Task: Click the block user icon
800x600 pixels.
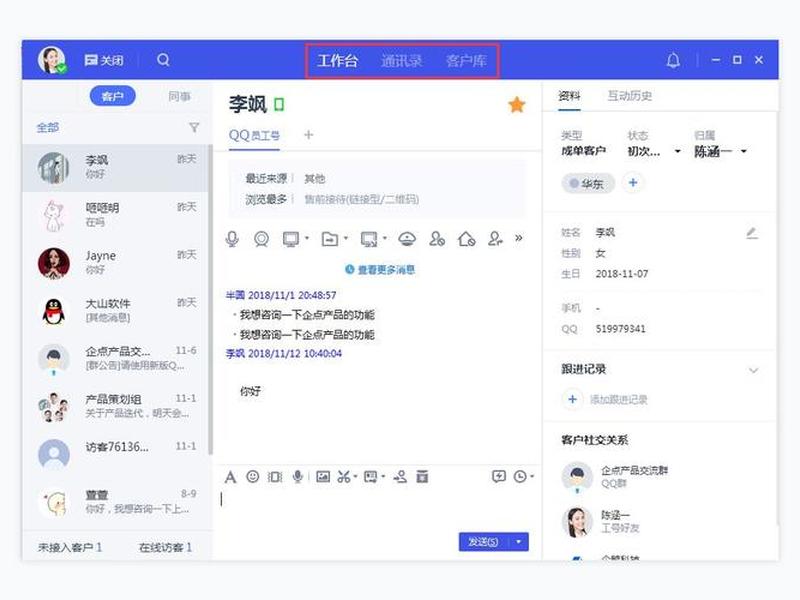Action: (437, 239)
